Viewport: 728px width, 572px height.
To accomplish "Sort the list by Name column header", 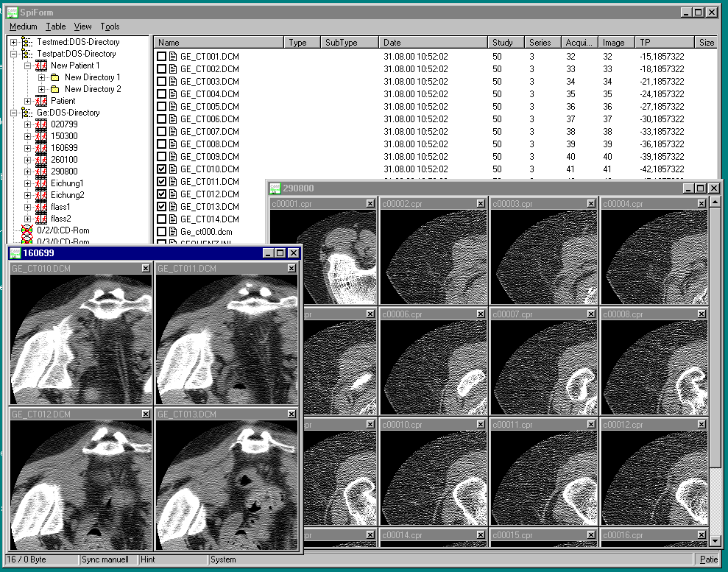I will pyautogui.click(x=219, y=42).
